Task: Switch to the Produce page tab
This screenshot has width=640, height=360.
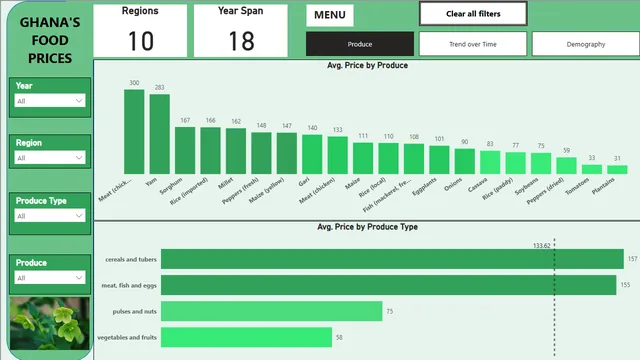Action: point(360,44)
